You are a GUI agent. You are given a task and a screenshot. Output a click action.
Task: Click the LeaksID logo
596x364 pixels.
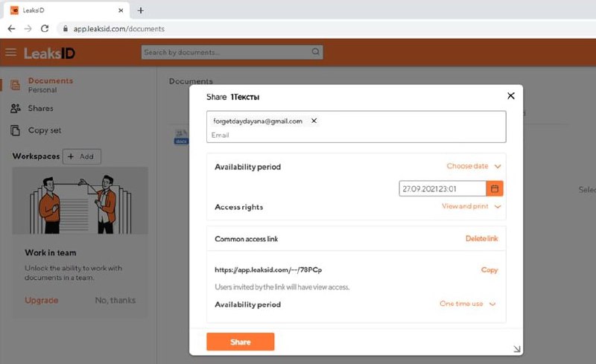pos(49,53)
